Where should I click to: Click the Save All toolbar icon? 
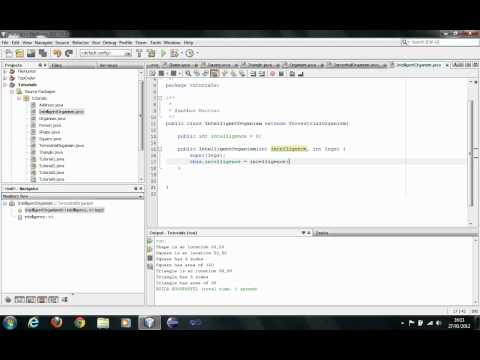click(x=43, y=53)
